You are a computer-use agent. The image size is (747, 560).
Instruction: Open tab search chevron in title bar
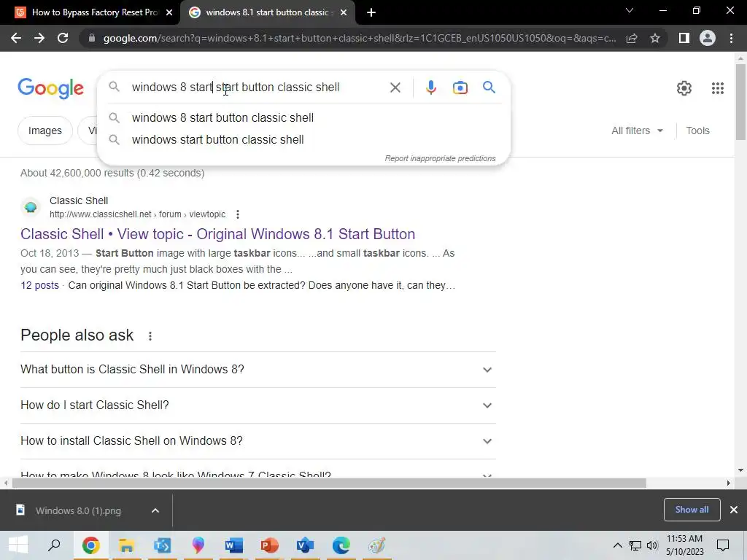[x=630, y=10]
